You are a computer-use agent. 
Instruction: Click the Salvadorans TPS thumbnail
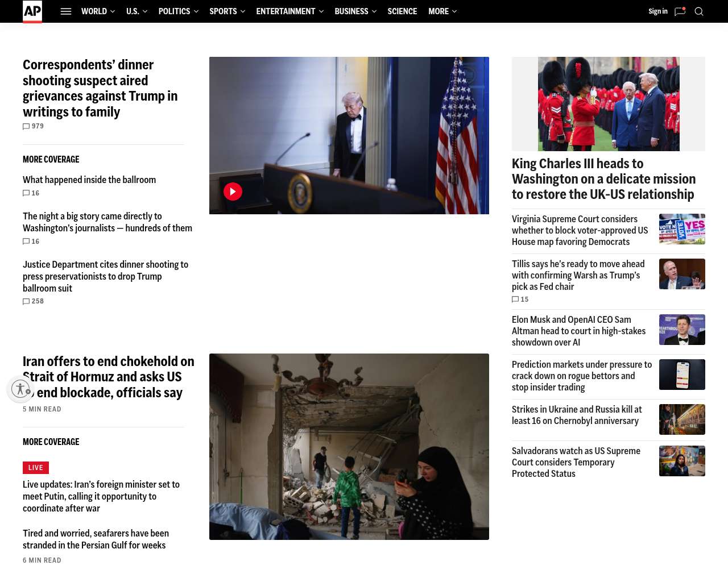tap(682, 461)
